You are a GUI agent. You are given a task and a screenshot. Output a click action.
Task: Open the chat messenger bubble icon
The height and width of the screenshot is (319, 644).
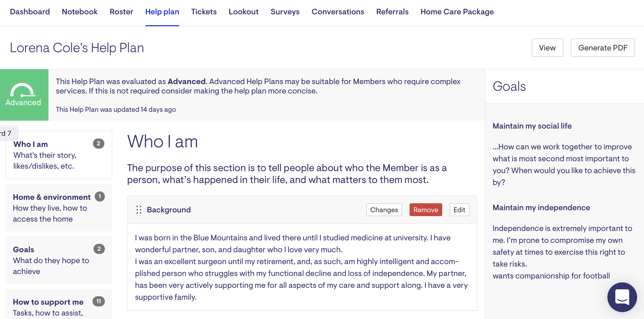point(622,297)
